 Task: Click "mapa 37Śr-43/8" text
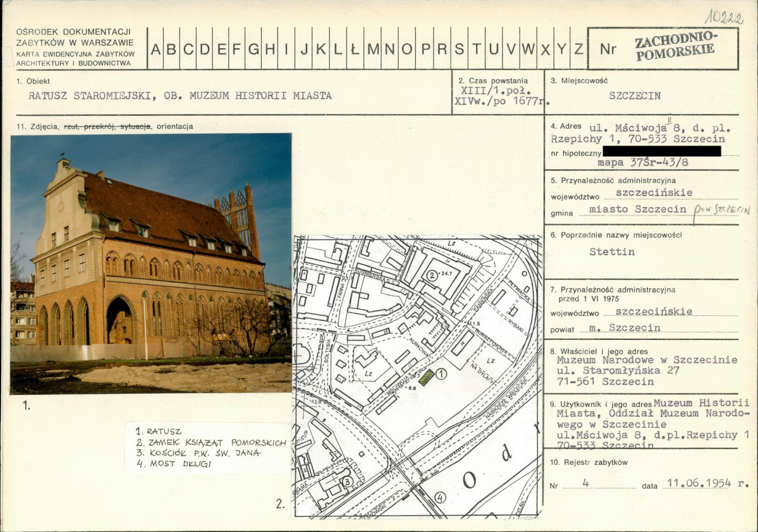[x=643, y=162]
